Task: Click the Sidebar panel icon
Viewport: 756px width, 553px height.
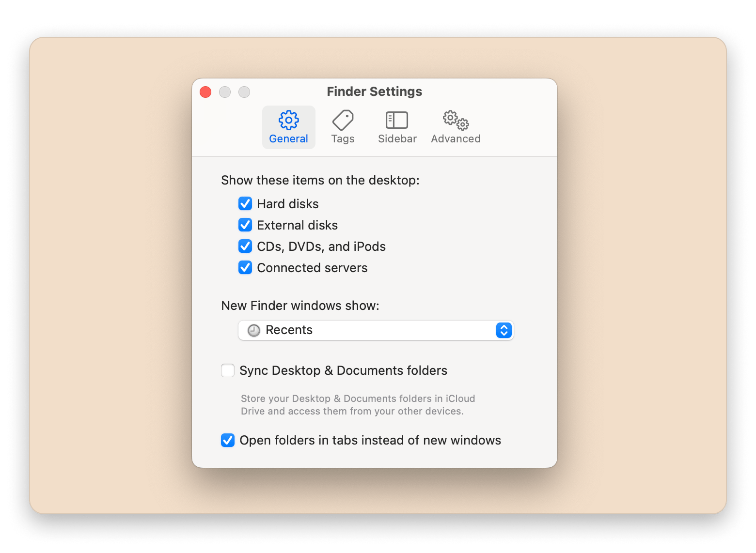Action: [397, 120]
